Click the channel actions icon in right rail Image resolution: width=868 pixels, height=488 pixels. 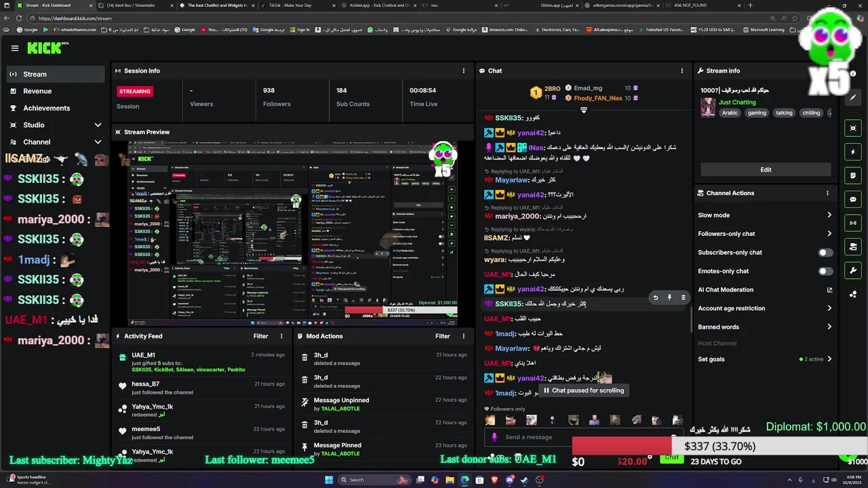(x=853, y=247)
